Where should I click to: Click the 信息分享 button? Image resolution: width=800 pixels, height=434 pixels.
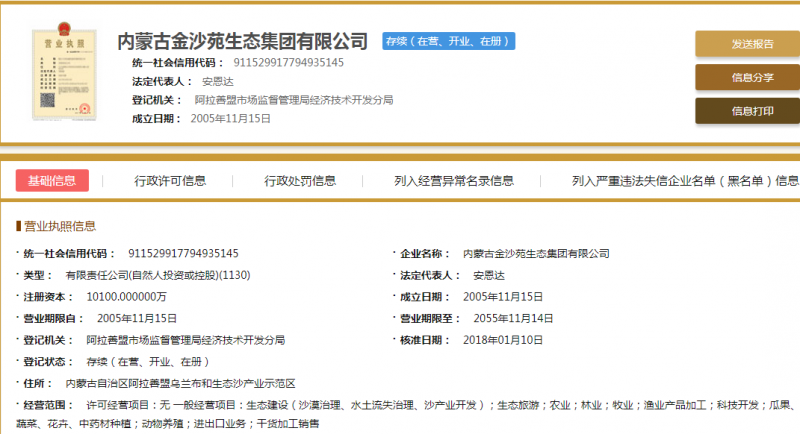click(747, 78)
